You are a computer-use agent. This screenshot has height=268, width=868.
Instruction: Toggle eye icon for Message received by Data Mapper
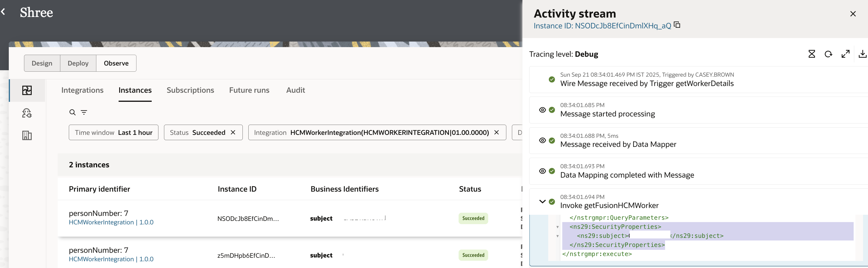(x=542, y=140)
